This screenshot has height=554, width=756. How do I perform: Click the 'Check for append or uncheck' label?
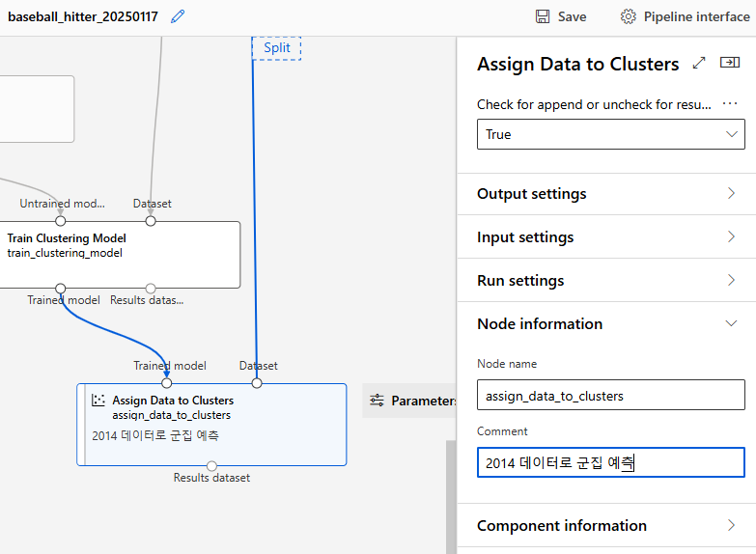click(x=594, y=104)
